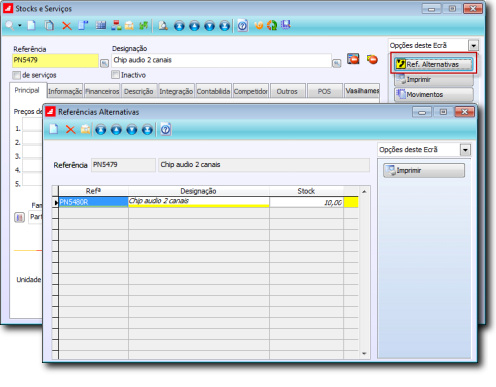
Task: Go to first record in Referências Alternativas
Action: click(x=101, y=129)
